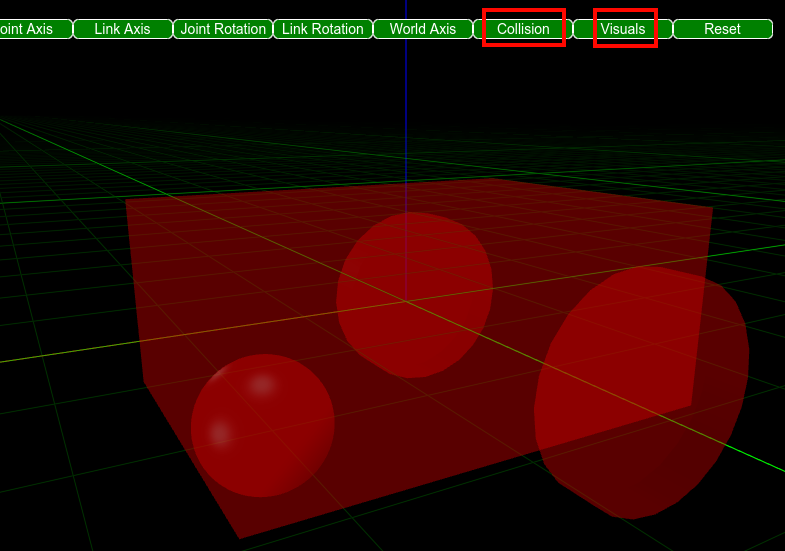Screen dimensions: 785x551
Task: Click the top-left corner of red box
Action: click(x=127, y=200)
